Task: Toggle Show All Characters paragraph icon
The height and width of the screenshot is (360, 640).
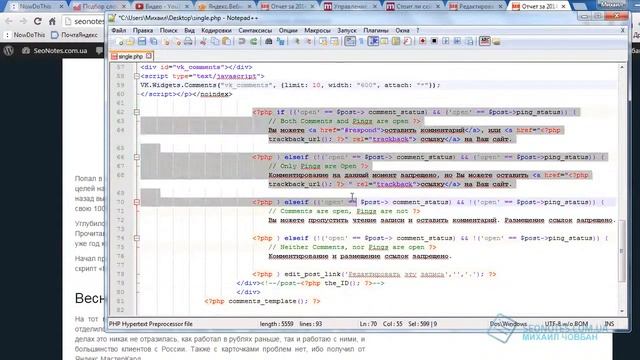Action: tap(362, 42)
